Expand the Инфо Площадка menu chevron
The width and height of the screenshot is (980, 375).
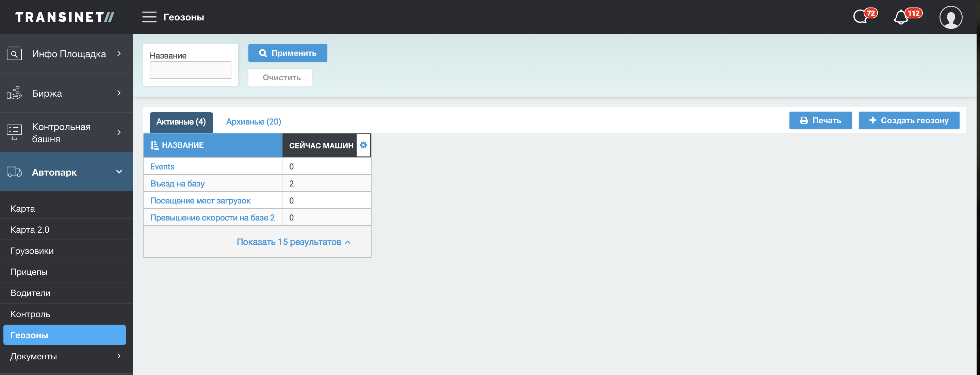click(x=119, y=54)
